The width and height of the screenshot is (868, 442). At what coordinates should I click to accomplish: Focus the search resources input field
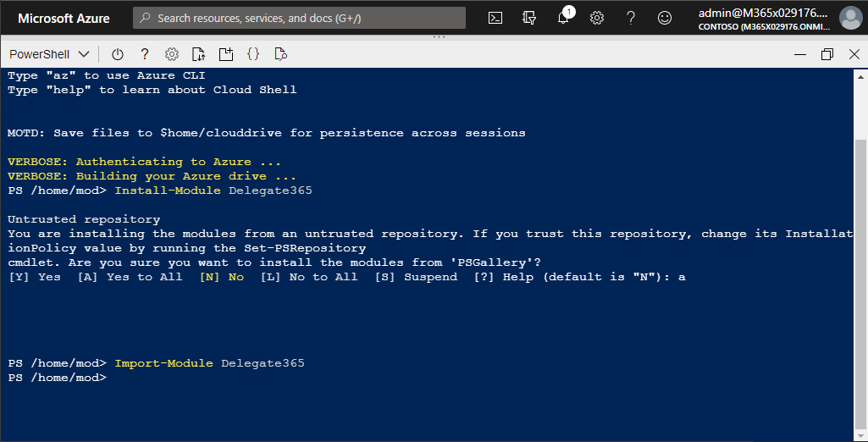[305, 18]
